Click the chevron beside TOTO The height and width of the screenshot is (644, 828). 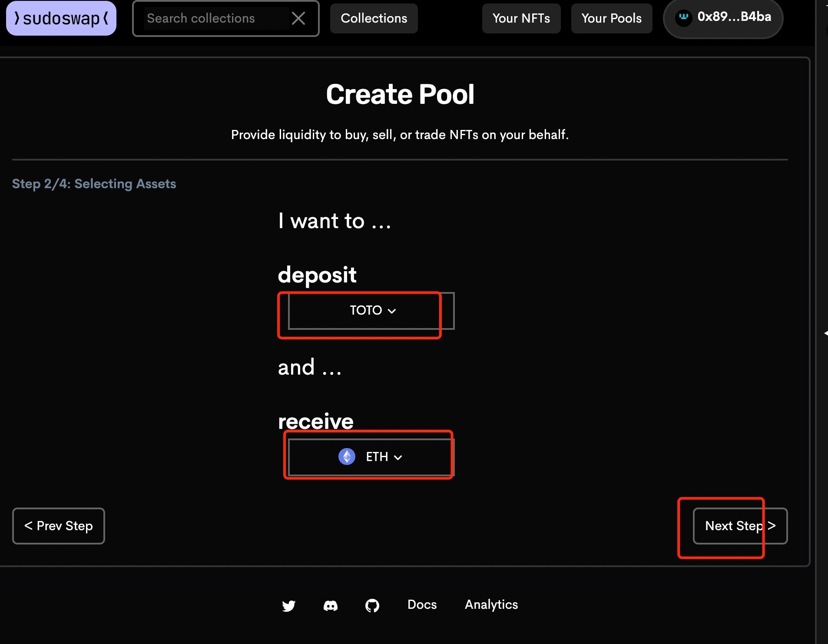pyautogui.click(x=392, y=311)
